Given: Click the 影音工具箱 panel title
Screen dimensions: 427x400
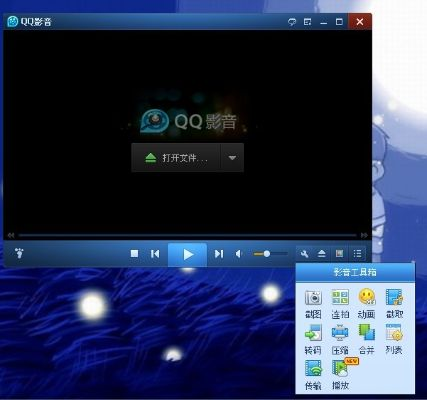Looking at the screenshot, I should (x=355, y=272).
